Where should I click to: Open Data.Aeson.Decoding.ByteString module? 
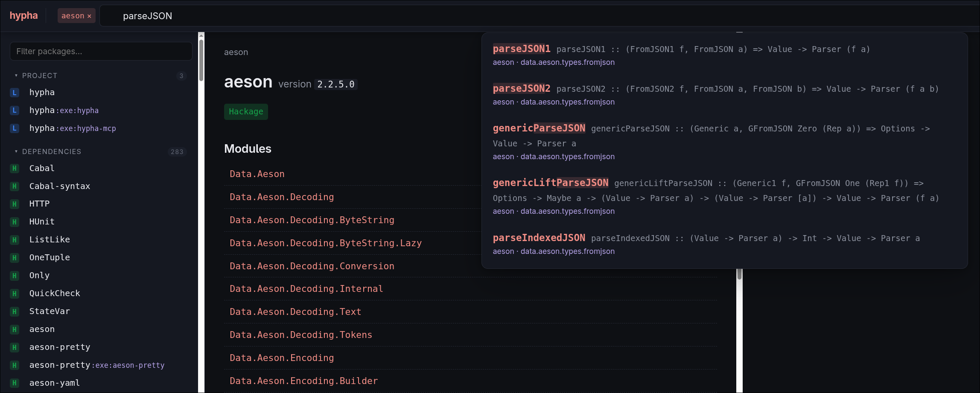click(312, 220)
